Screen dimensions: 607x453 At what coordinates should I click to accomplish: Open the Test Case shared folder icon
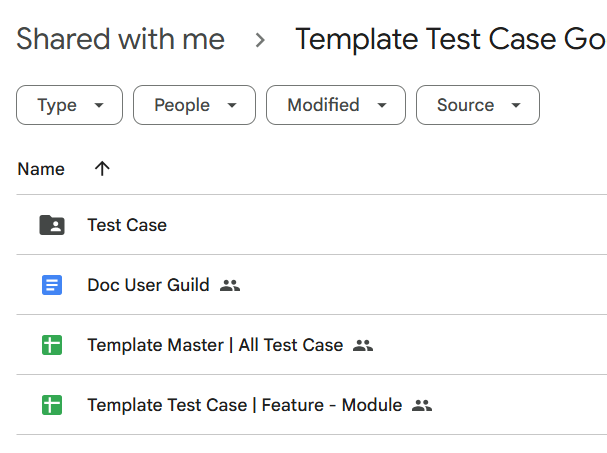(52, 225)
